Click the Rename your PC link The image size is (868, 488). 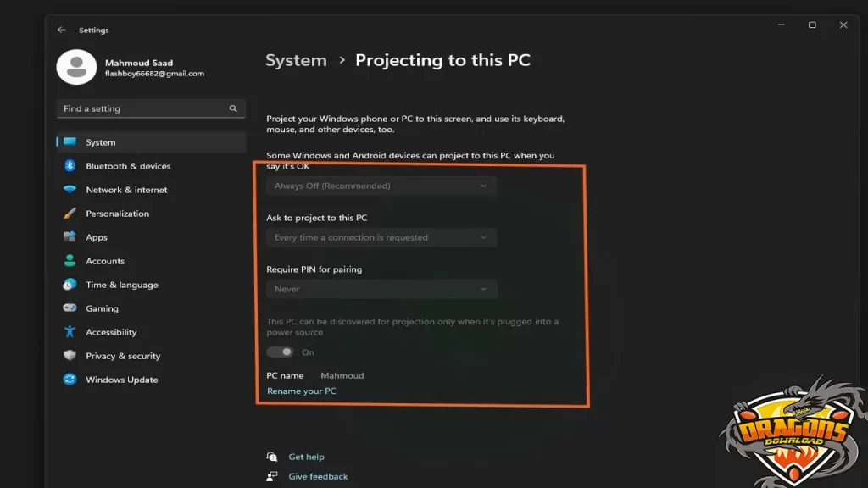(x=301, y=391)
